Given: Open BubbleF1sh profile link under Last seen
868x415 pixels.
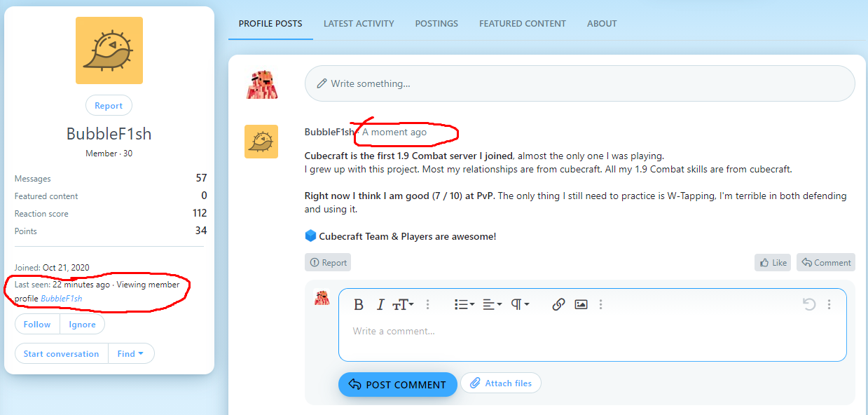Looking at the screenshot, I should [x=61, y=299].
